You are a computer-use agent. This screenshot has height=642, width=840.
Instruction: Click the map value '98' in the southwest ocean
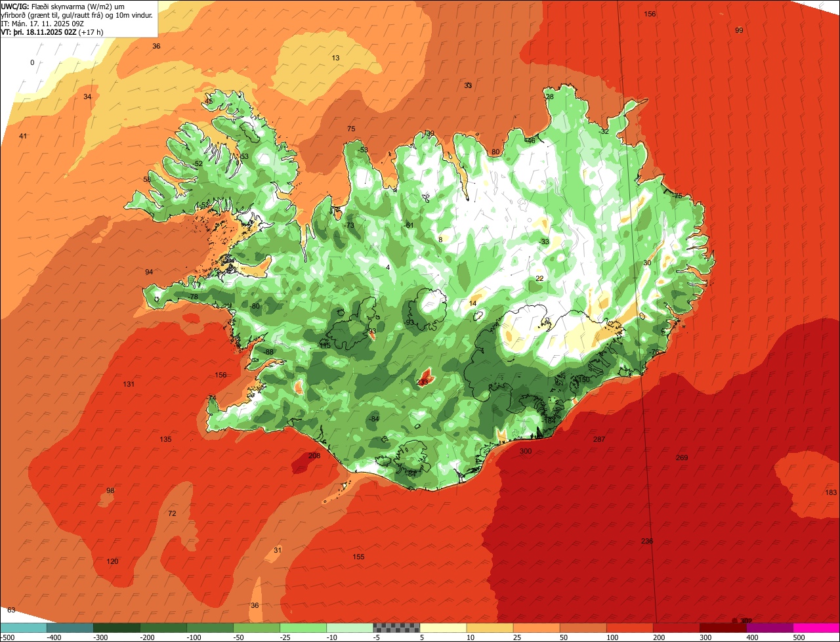pos(110,490)
